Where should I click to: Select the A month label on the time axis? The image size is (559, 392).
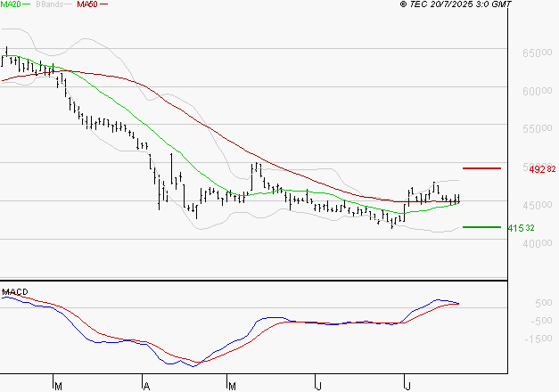(x=144, y=387)
